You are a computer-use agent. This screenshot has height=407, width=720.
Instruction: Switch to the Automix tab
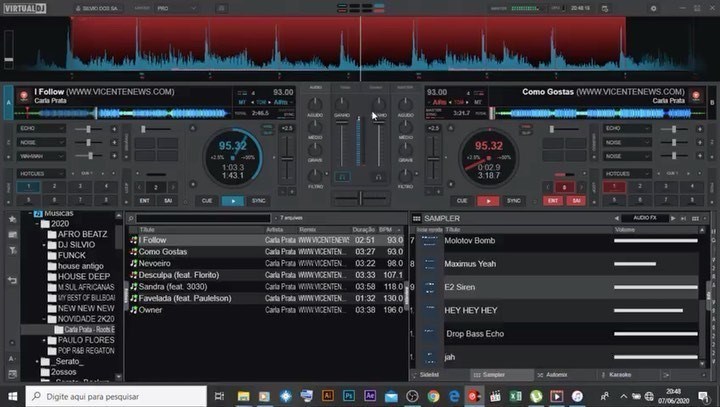pos(557,375)
